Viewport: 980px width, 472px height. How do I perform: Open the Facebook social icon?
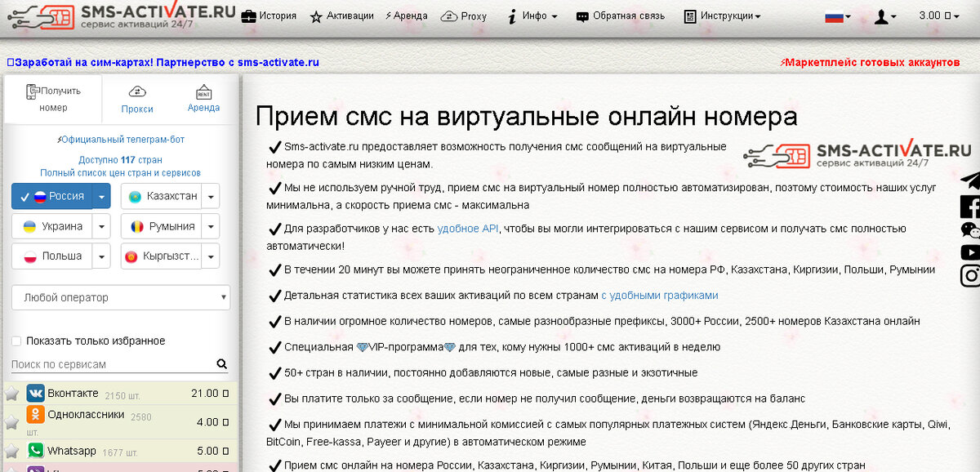(x=970, y=206)
